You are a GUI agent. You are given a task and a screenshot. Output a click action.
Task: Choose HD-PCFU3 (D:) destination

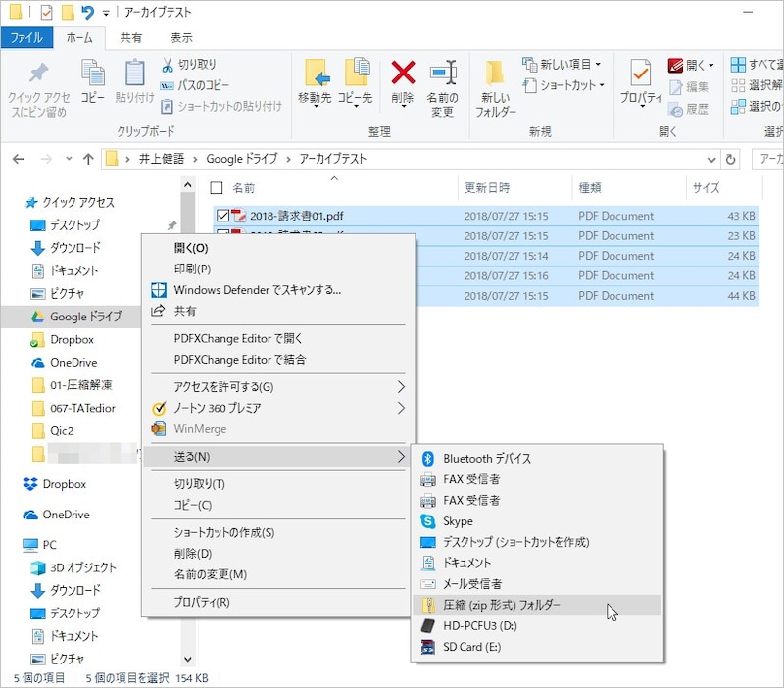[x=537, y=626]
